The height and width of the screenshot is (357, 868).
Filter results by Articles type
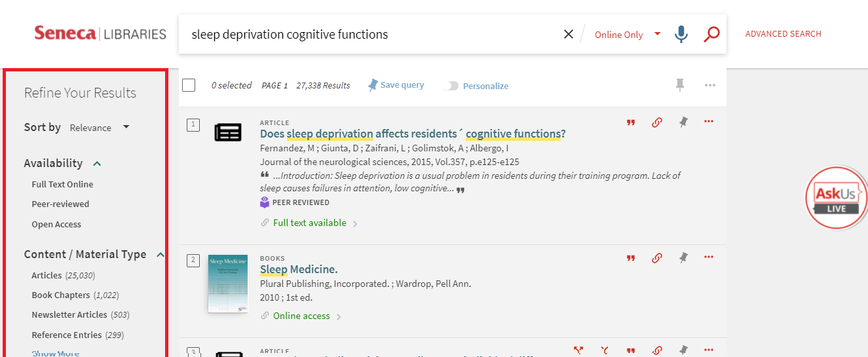click(47, 276)
